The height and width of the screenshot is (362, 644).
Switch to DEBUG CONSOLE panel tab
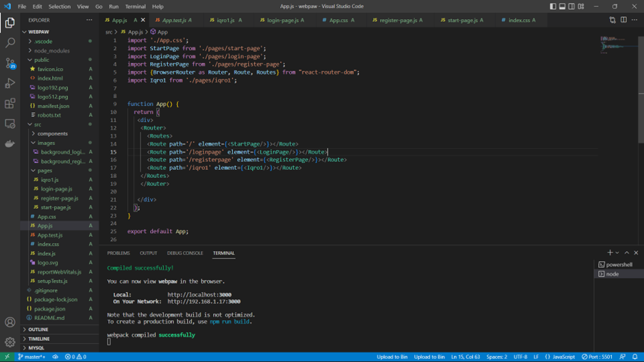(185, 253)
